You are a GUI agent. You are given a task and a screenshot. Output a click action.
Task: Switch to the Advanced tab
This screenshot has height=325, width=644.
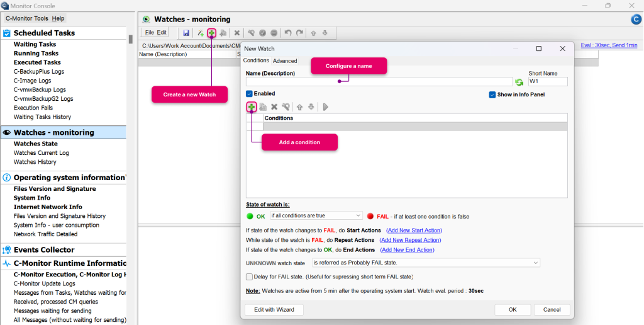(x=285, y=61)
